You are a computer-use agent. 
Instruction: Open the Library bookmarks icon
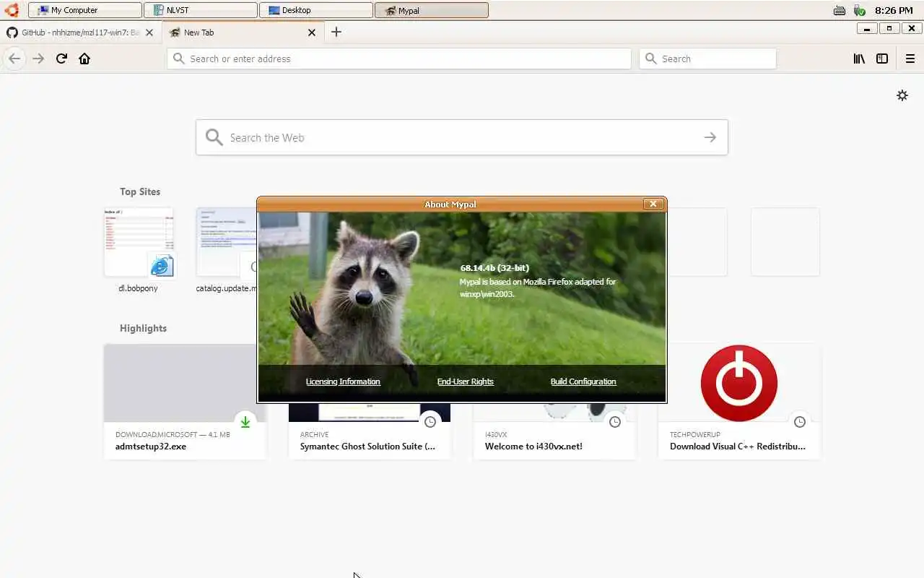pos(859,59)
